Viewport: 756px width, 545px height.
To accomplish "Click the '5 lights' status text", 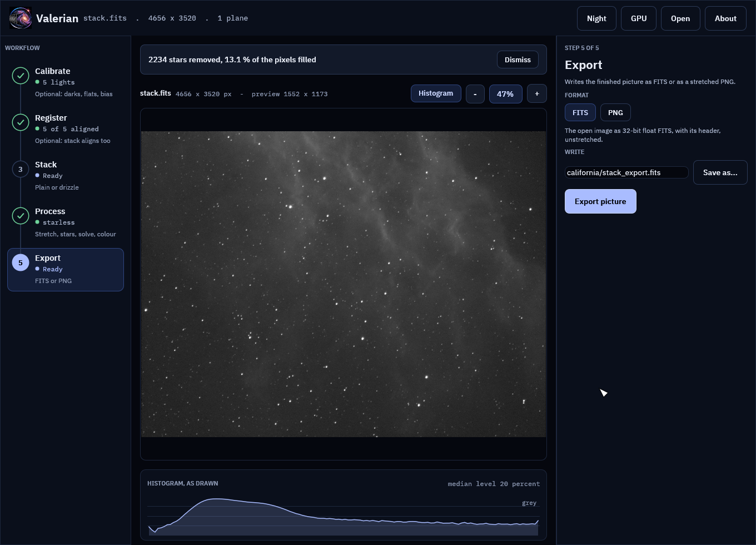I will [x=58, y=82].
